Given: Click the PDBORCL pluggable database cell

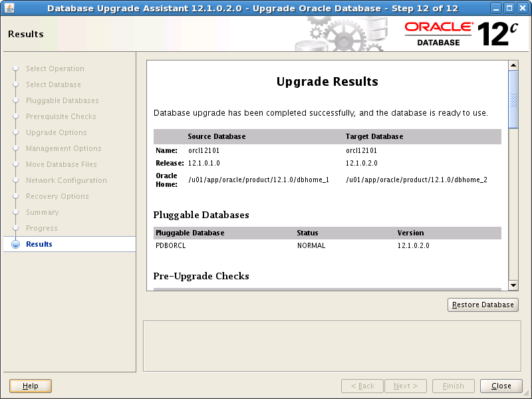Looking at the screenshot, I should click(171, 245).
